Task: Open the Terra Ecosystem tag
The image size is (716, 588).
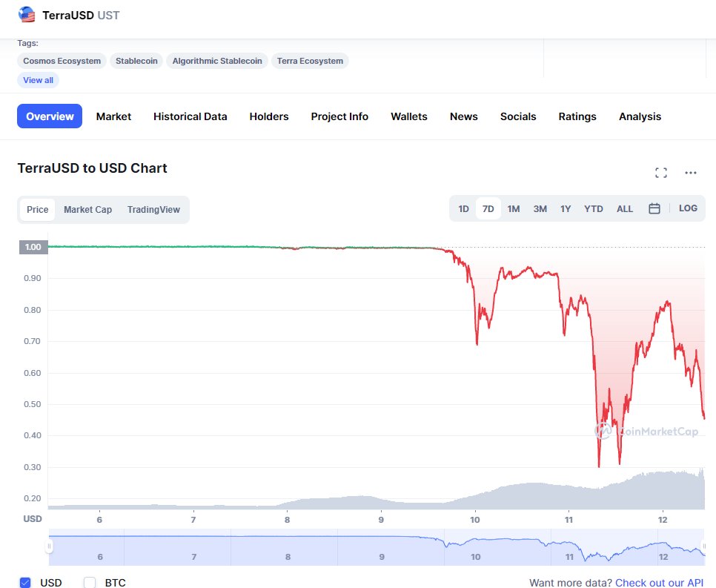Action: click(310, 61)
